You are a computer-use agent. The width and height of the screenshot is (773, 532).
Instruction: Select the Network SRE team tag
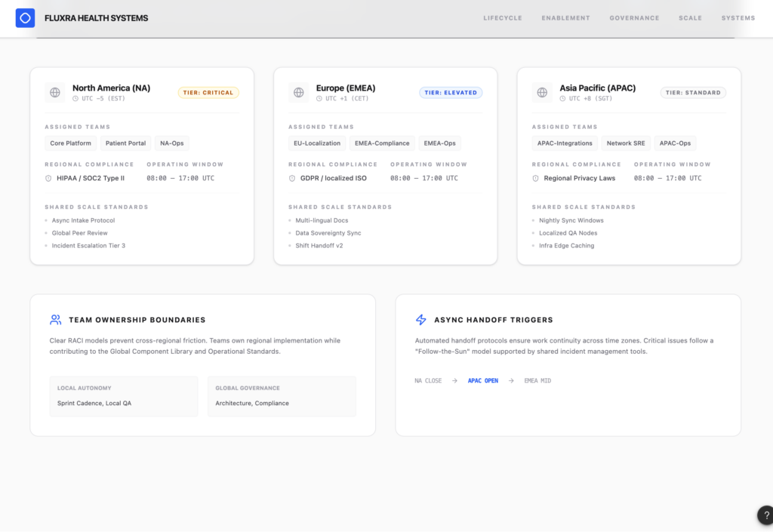click(626, 143)
